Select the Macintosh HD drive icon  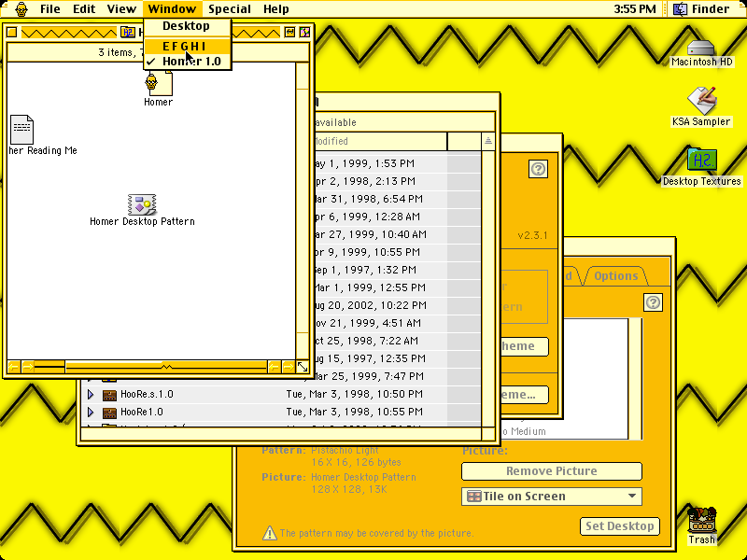point(701,48)
